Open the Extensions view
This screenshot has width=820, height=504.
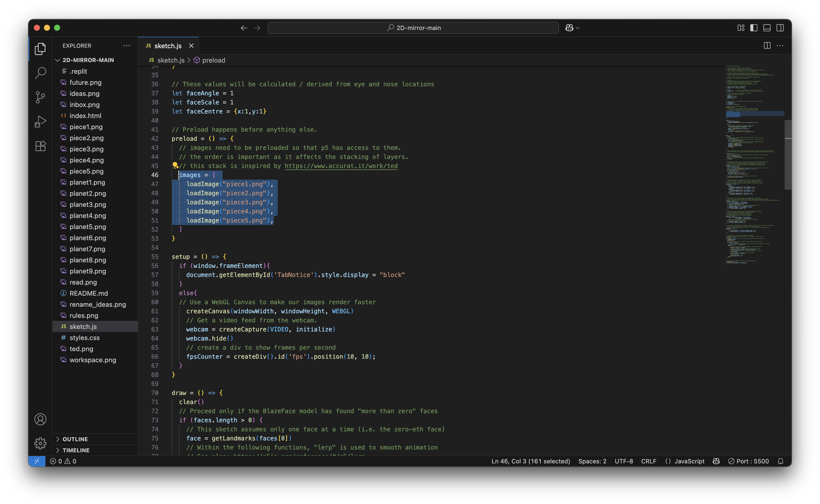pyautogui.click(x=40, y=146)
